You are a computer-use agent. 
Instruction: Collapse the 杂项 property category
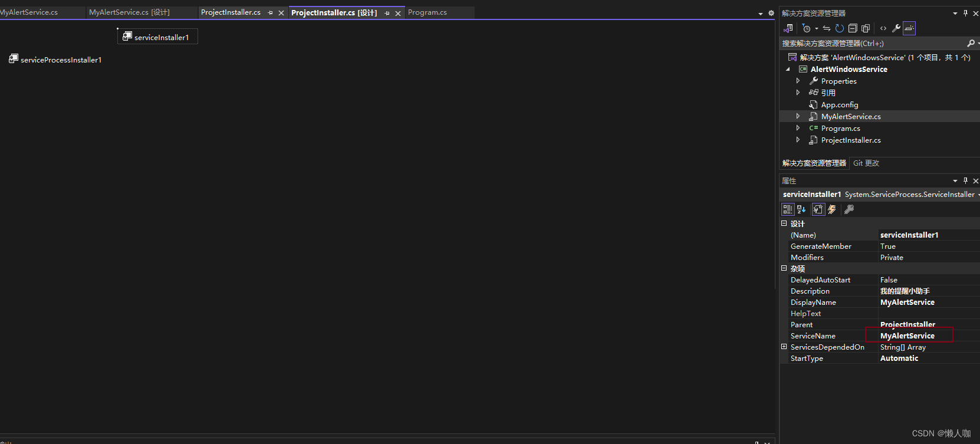tap(784, 268)
